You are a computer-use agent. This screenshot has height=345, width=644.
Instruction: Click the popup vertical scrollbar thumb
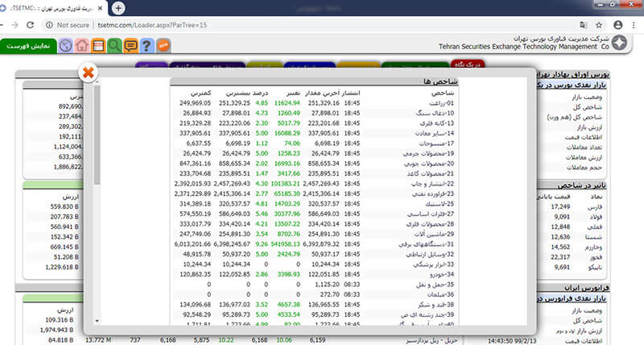(x=97, y=135)
